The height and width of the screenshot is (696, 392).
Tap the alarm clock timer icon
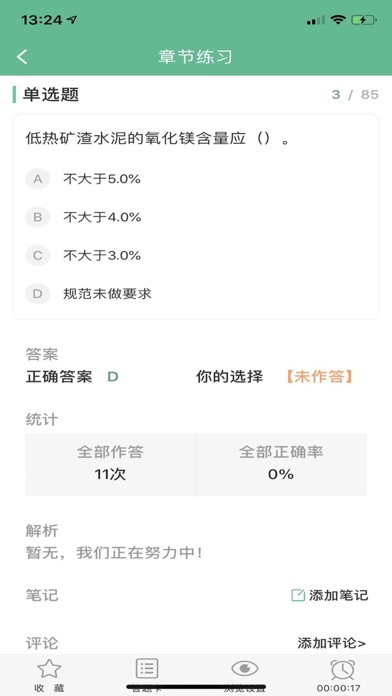pos(343,669)
